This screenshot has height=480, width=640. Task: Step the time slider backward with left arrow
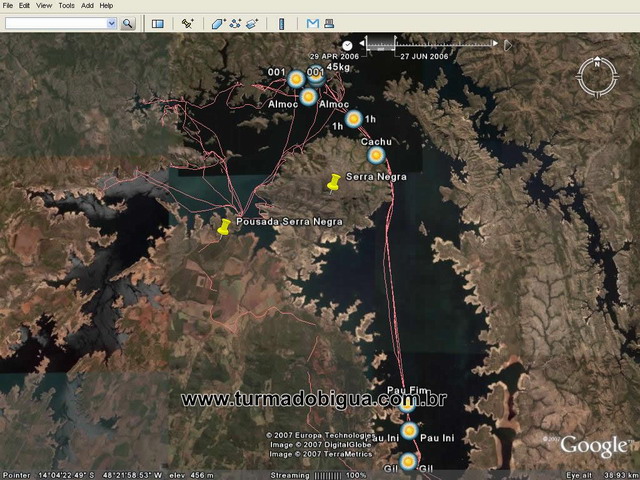(x=362, y=43)
